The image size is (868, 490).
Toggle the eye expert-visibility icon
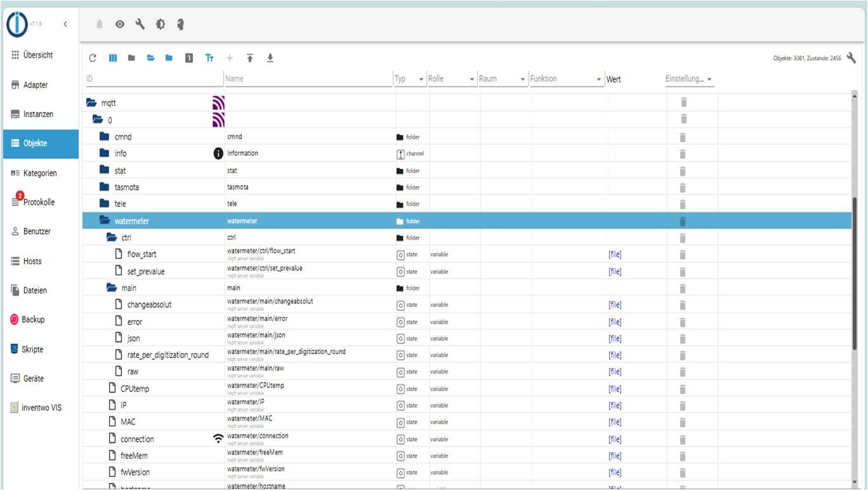119,24
